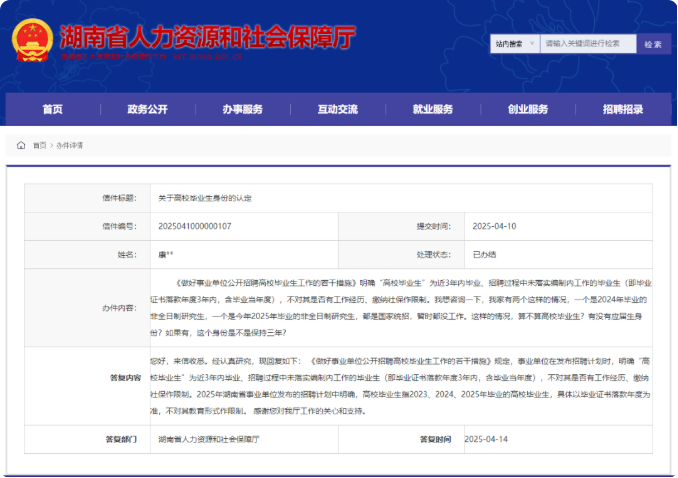The height and width of the screenshot is (478, 678).
Task: Open the 互动交流 navigation menu
Action: point(338,109)
